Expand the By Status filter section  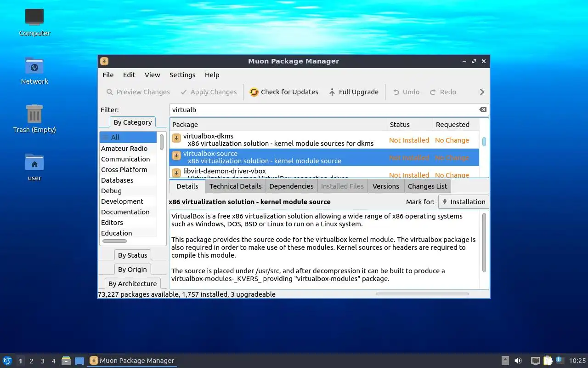coord(132,255)
